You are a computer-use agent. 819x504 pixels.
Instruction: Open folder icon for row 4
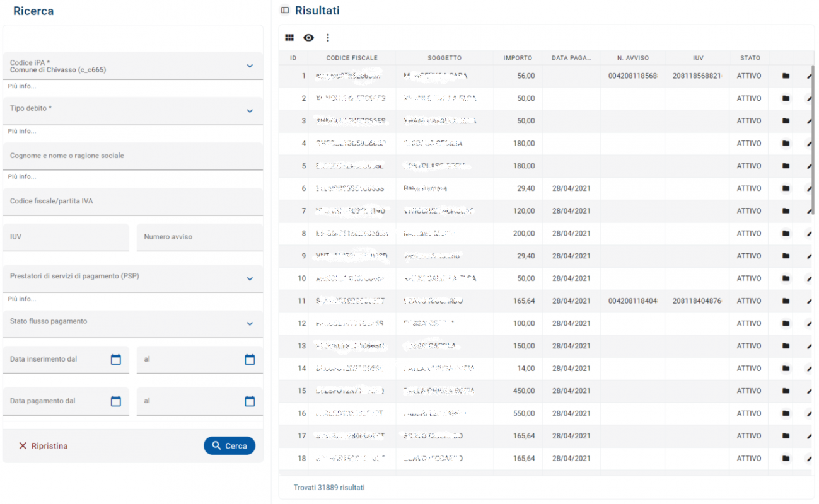coord(786,144)
